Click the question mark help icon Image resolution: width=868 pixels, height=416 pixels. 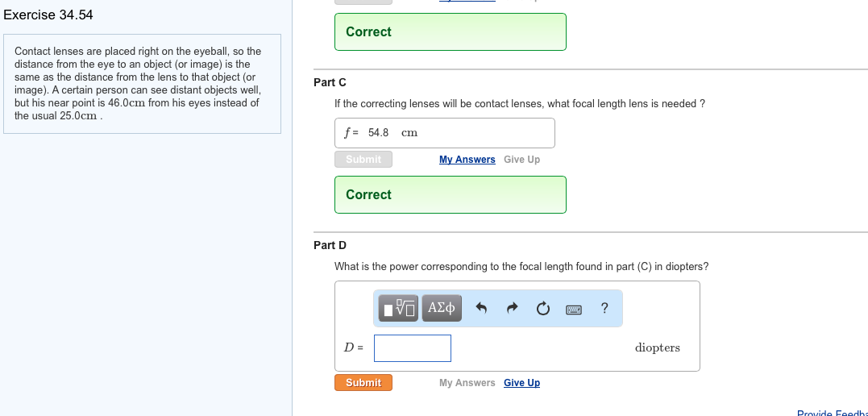[x=604, y=308]
